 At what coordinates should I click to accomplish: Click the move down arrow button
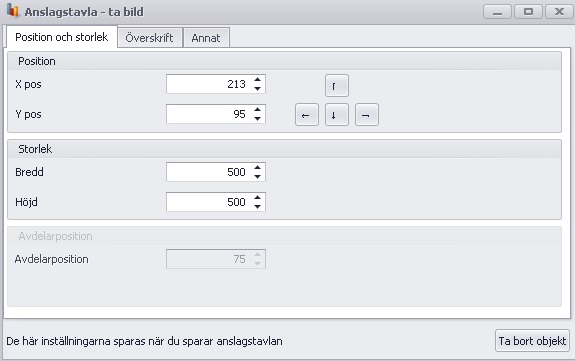pos(337,115)
